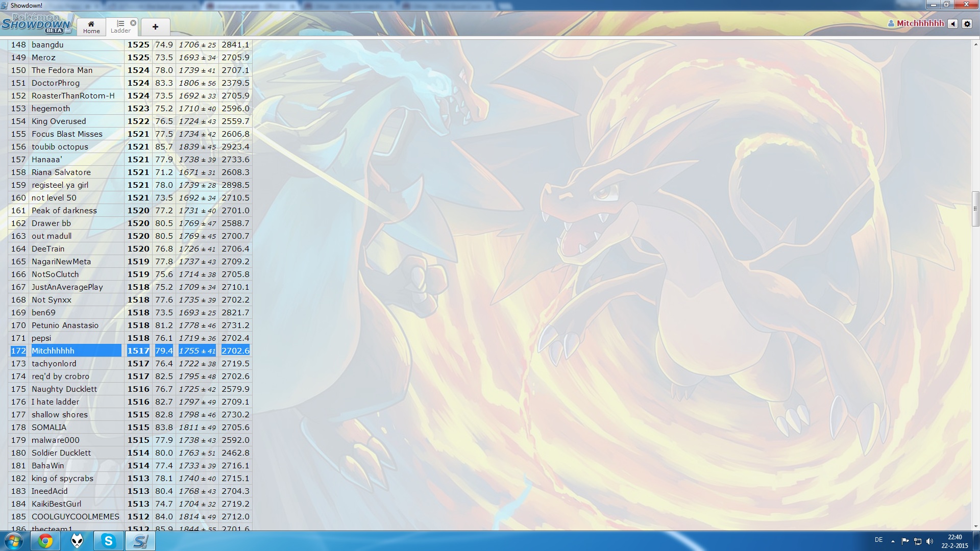This screenshot has width=980, height=551.
Task: Select the highlighted Mitchhhhhh ladder row
Action: 53,351
